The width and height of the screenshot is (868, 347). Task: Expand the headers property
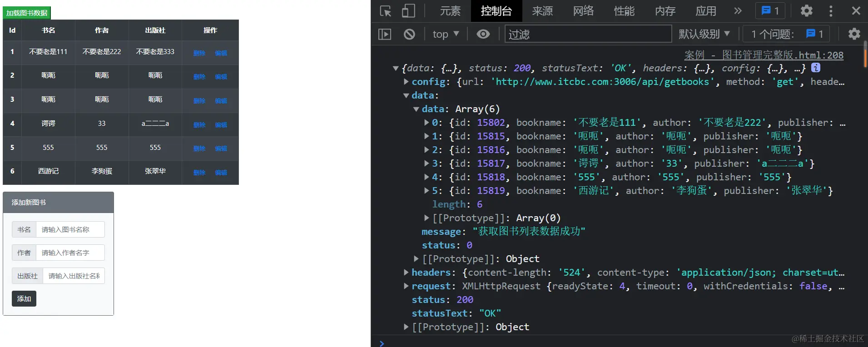pyautogui.click(x=406, y=273)
